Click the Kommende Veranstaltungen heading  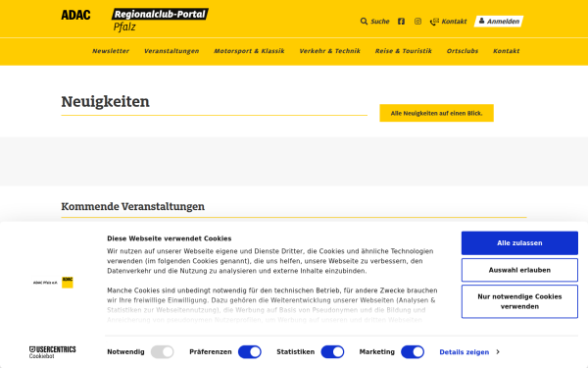pyautogui.click(x=132, y=206)
